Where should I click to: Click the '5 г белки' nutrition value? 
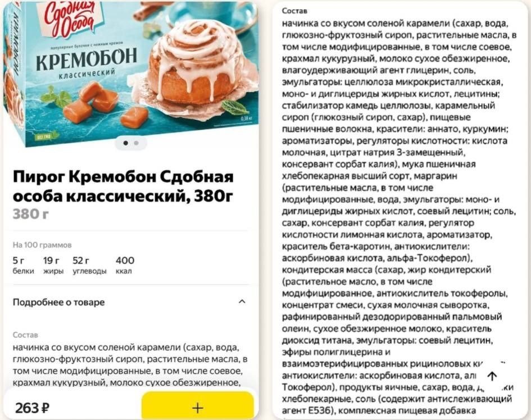click(x=24, y=265)
